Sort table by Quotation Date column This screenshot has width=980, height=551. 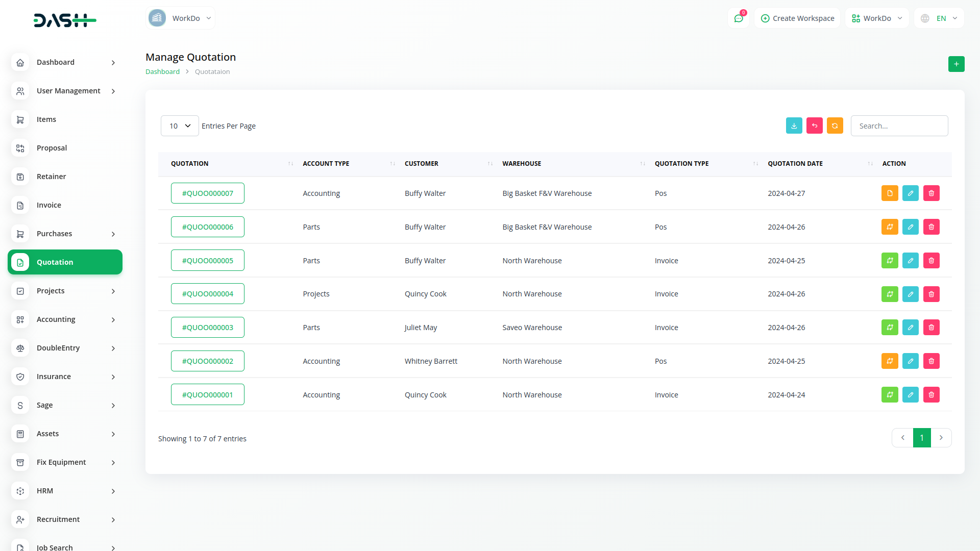(795, 164)
